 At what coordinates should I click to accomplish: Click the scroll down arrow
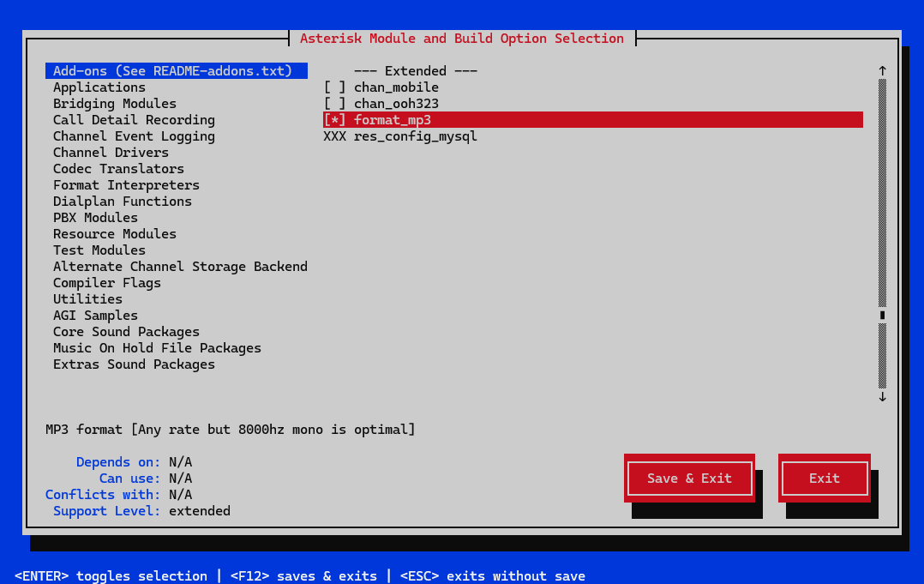click(882, 396)
